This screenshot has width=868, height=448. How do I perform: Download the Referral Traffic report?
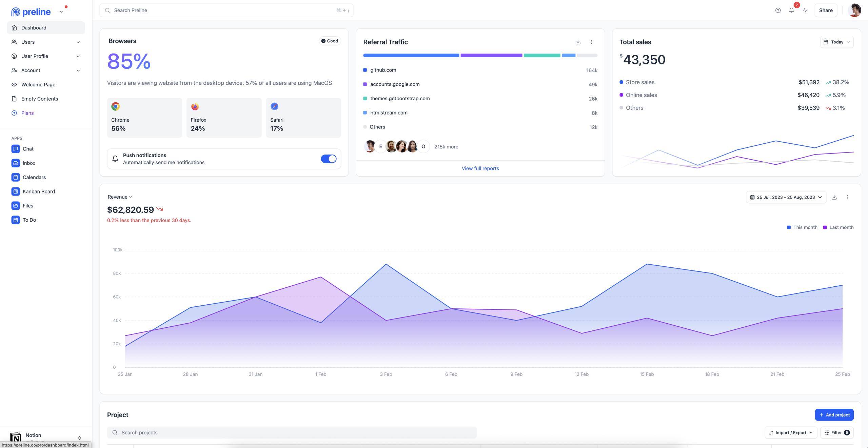tap(578, 42)
